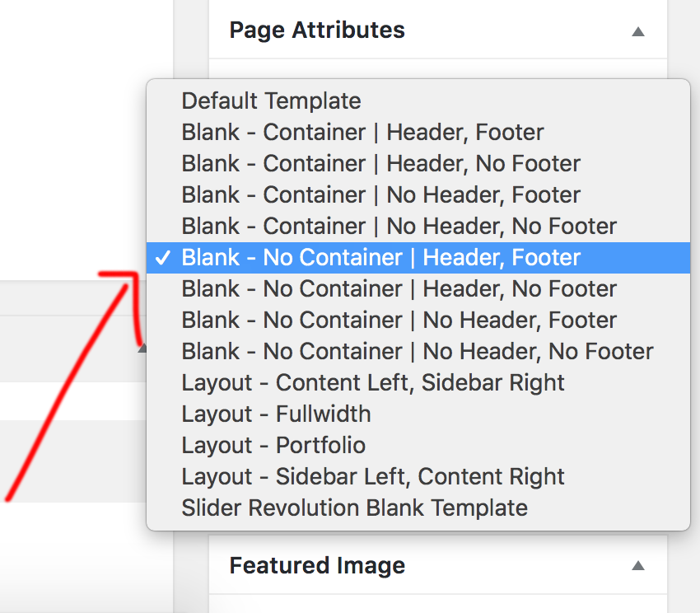Choose Slider Revolution Blank Template

point(418,508)
